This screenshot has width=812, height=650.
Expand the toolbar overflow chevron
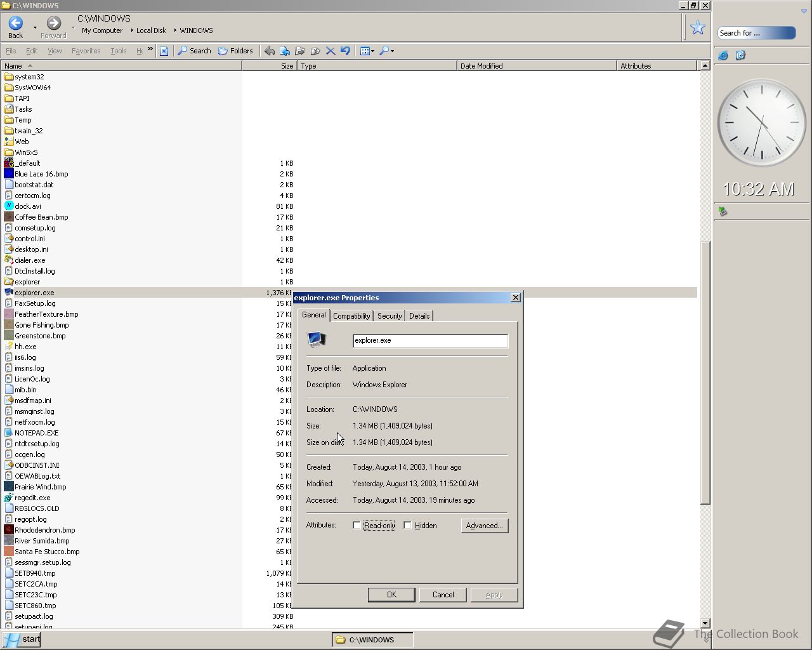point(150,50)
